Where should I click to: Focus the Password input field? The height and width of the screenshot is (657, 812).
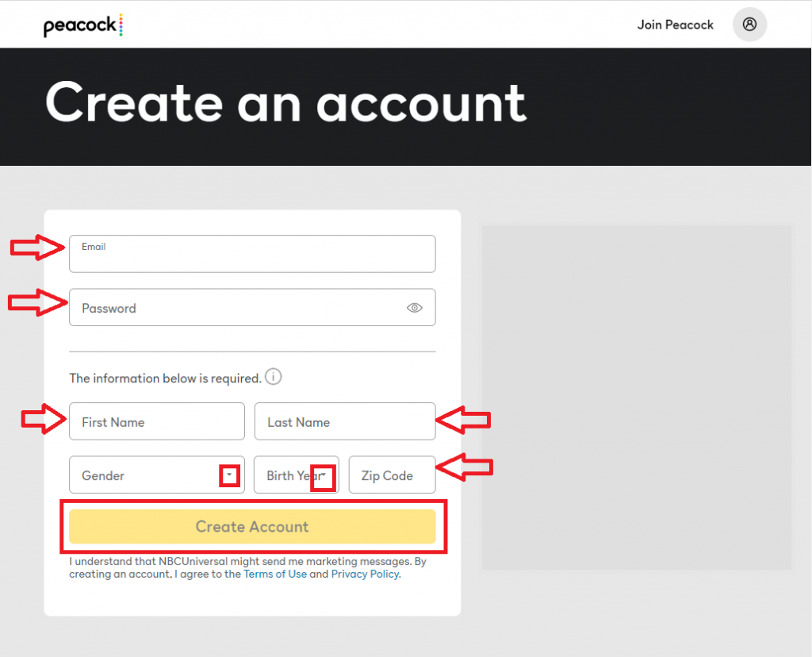pos(252,307)
